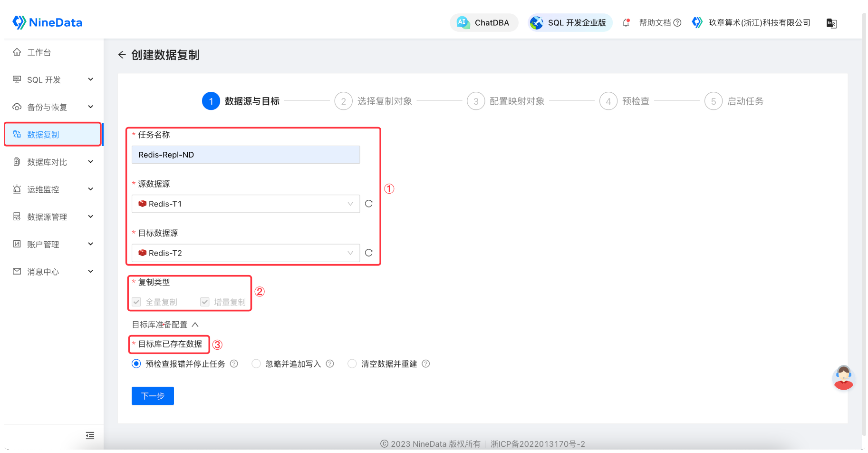Refresh the 源数据源 list
The height and width of the screenshot is (453, 868).
point(369,204)
